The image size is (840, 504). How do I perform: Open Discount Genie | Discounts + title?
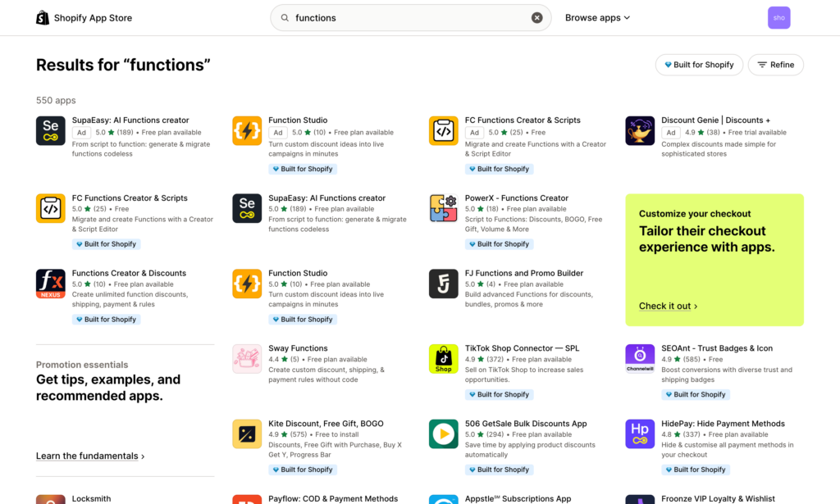coord(715,120)
